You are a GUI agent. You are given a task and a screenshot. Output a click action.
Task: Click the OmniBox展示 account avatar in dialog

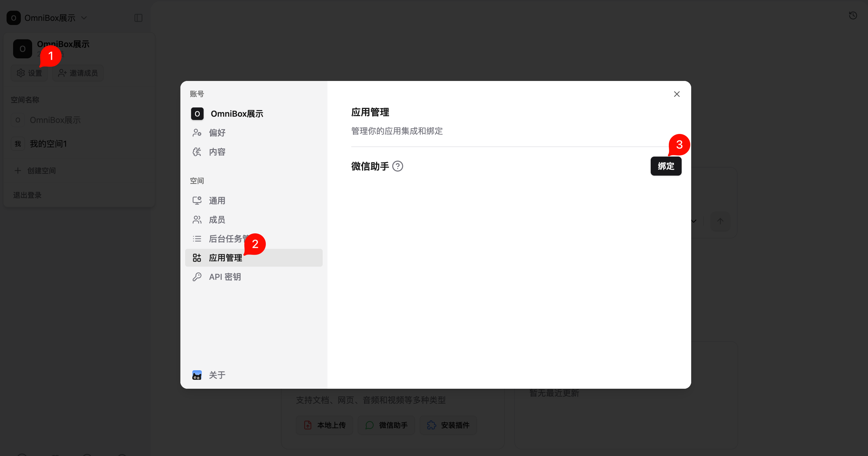pyautogui.click(x=197, y=114)
